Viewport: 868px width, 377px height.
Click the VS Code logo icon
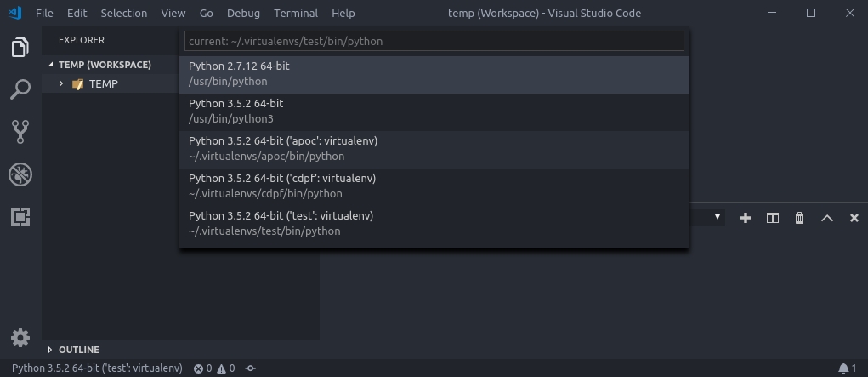click(x=15, y=13)
